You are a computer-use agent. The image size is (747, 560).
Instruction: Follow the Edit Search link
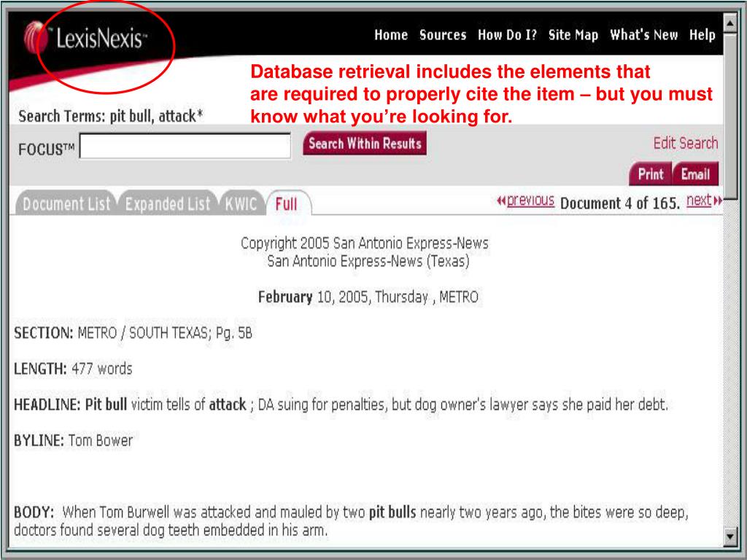(x=685, y=143)
